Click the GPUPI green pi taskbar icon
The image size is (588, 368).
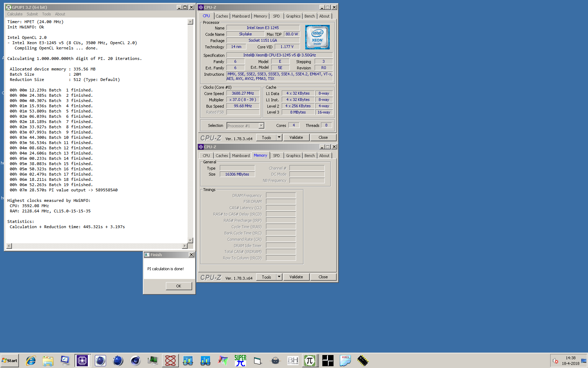click(x=310, y=360)
